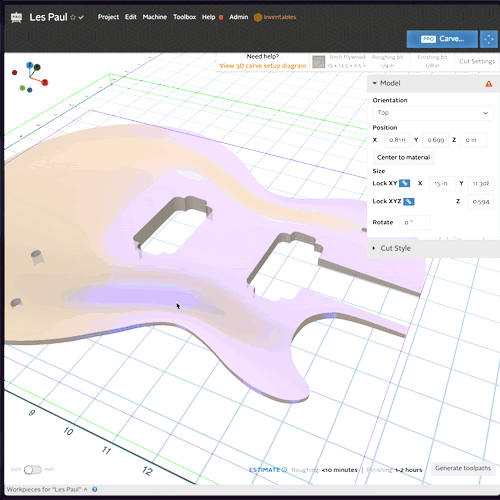Click the teal dot on the view gizmo
500x500 pixels.
point(30,90)
